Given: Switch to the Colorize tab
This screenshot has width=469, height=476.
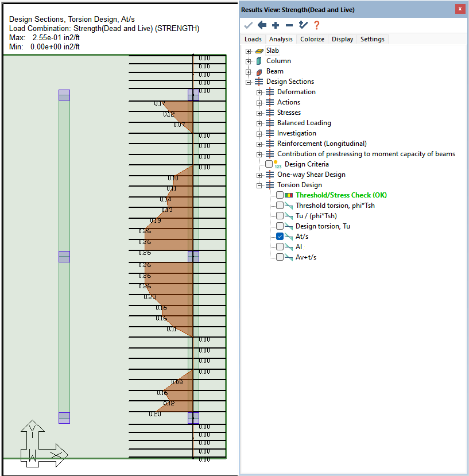Looking at the screenshot, I should (312, 39).
